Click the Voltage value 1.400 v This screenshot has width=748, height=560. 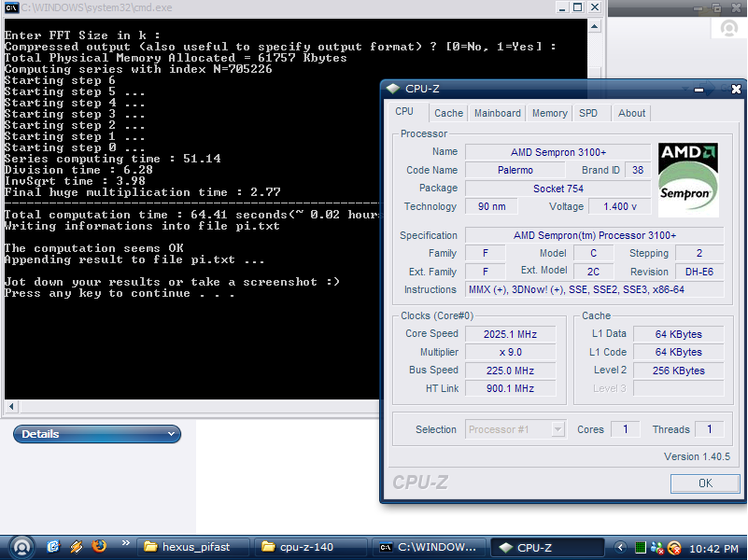[620, 206]
